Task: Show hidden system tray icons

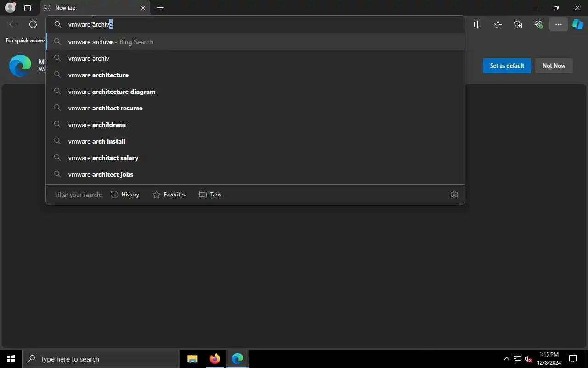Action: click(x=506, y=359)
